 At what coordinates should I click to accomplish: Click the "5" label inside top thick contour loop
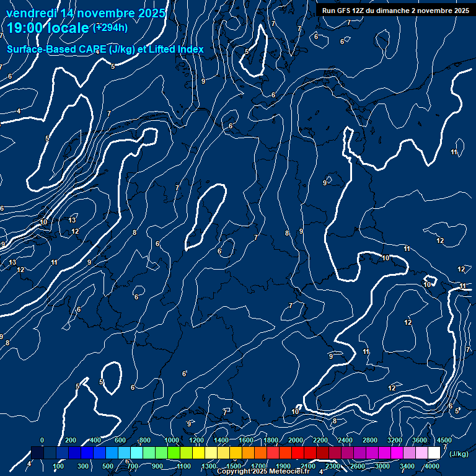click(247, 52)
